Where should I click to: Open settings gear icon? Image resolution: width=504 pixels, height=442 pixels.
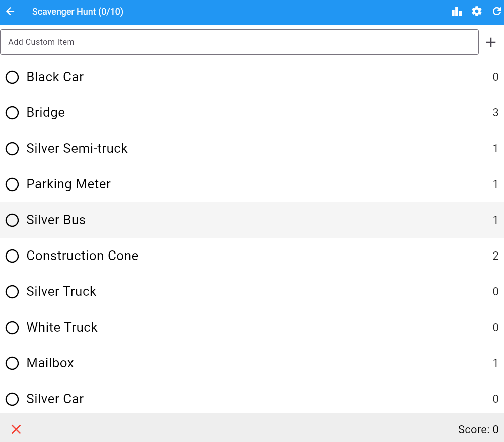[477, 12]
